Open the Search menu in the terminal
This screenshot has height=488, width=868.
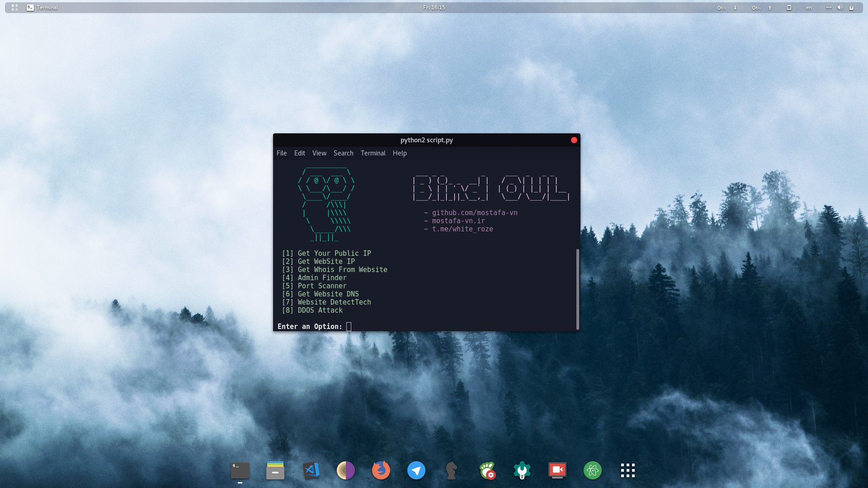point(344,153)
